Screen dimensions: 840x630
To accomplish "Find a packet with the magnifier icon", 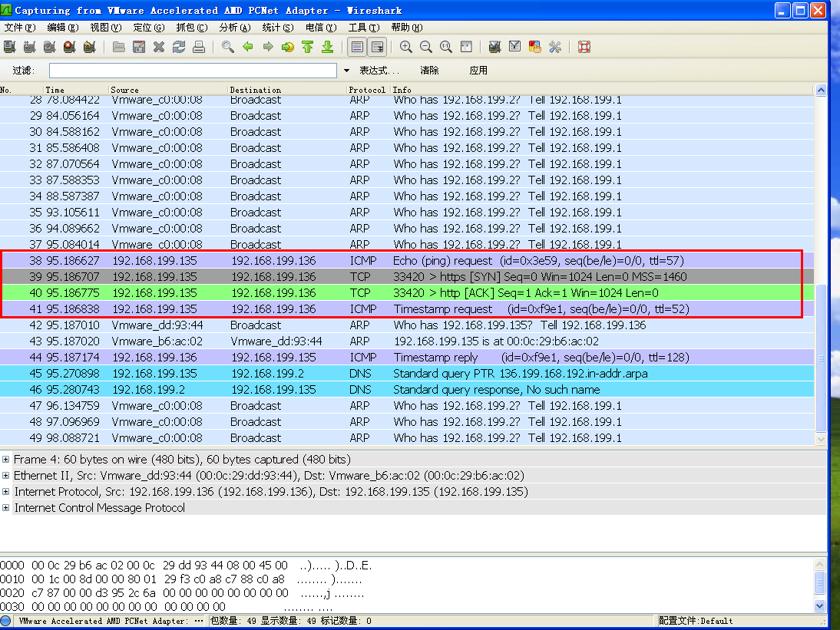I will click(x=228, y=47).
